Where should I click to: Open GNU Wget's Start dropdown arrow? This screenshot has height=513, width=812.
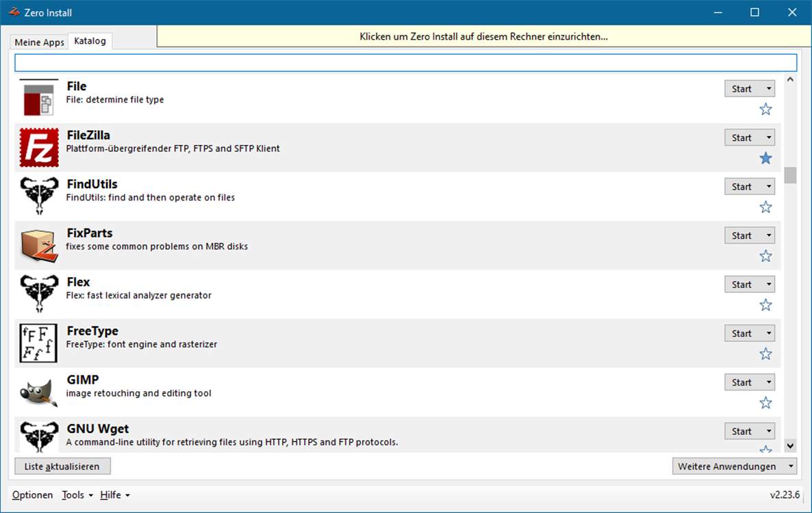(x=769, y=432)
